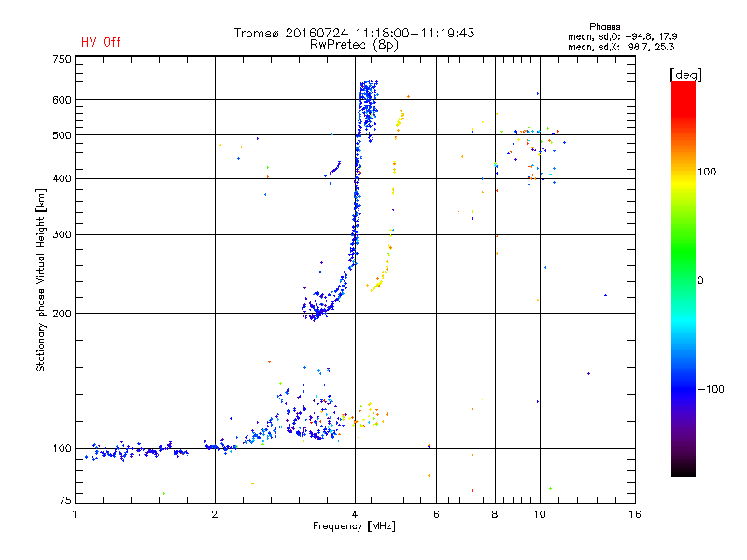Click the y-axis '500' tick label
This screenshot has width=747, height=560.
[x=63, y=135]
